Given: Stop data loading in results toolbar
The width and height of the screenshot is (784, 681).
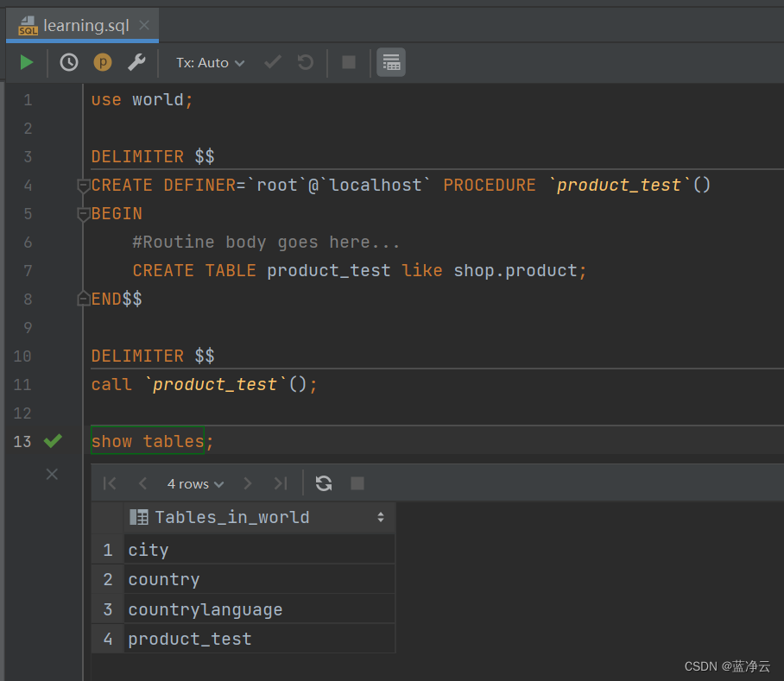Looking at the screenshot, I should (357, 483).
